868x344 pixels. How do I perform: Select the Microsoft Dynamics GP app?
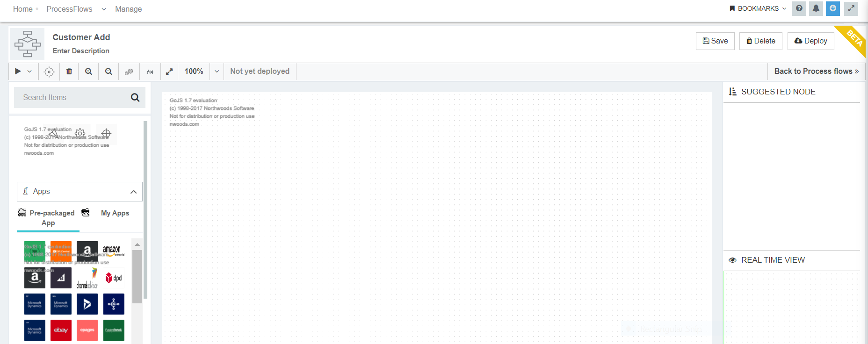[35, 304]
